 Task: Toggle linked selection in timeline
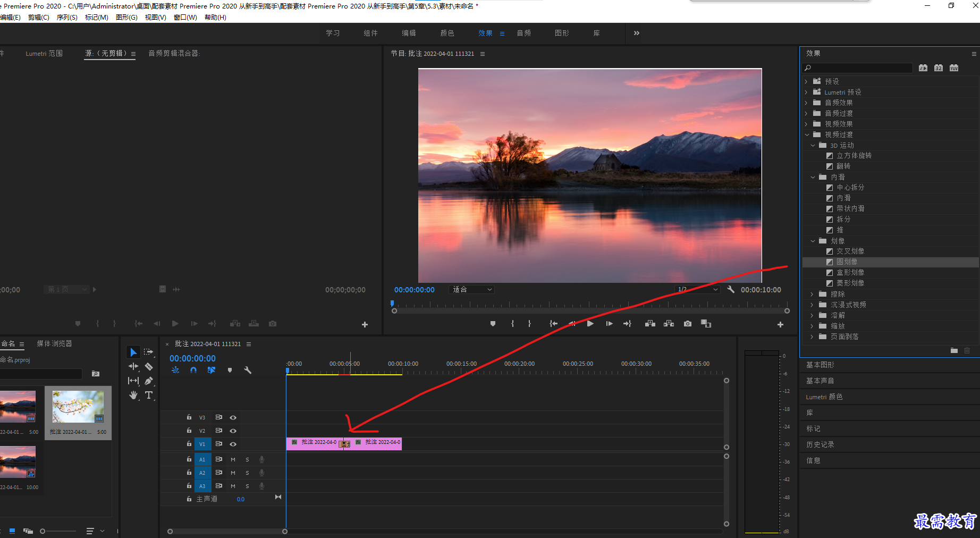(x=212, y=370)
